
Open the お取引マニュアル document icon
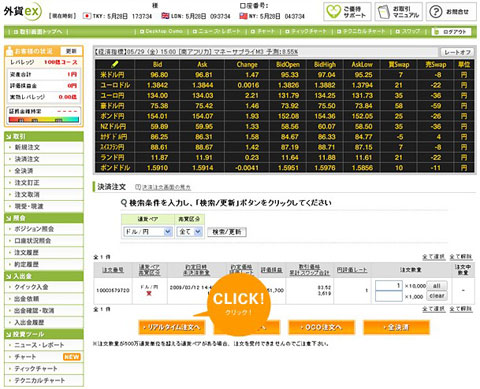tap(383, 12)
